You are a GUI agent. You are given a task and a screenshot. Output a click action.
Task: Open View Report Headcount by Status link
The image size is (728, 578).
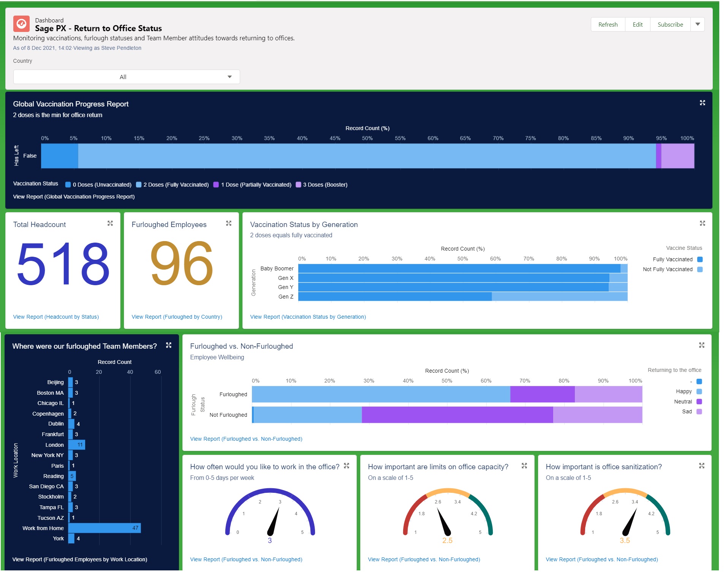[56, 317]
